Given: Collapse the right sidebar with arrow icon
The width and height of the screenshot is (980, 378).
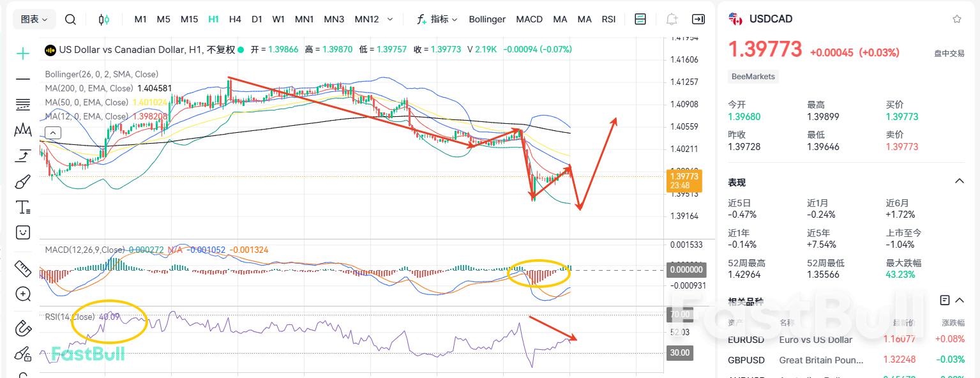Looking at the screenshot, I should click(x=698, y=19).
